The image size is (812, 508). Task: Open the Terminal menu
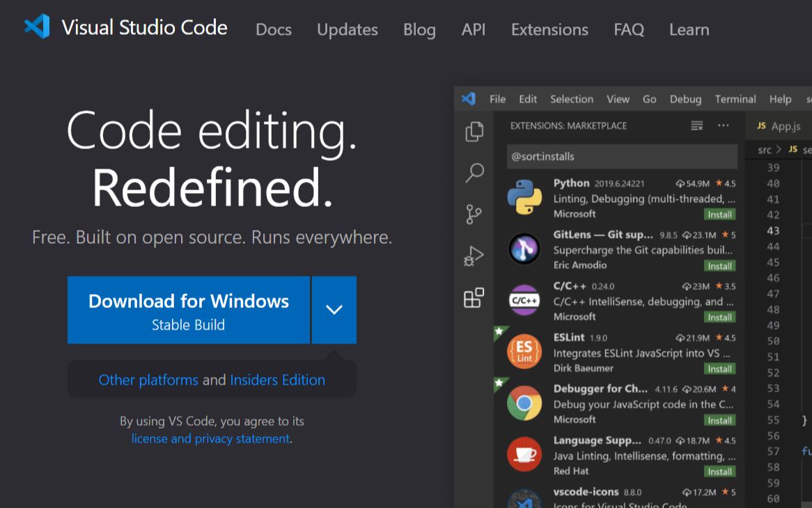735,99
